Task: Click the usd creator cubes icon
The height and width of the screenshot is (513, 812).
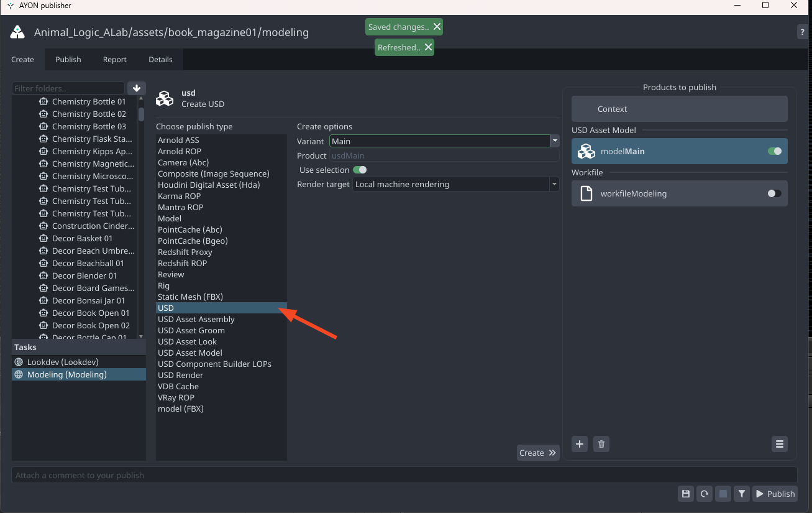Action: coord(165,98)
